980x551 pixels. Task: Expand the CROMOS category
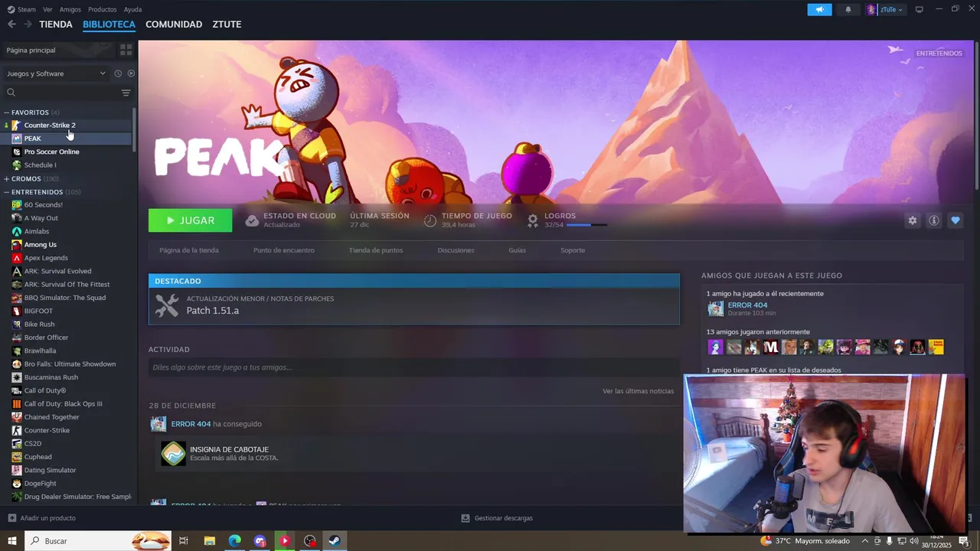6,179
